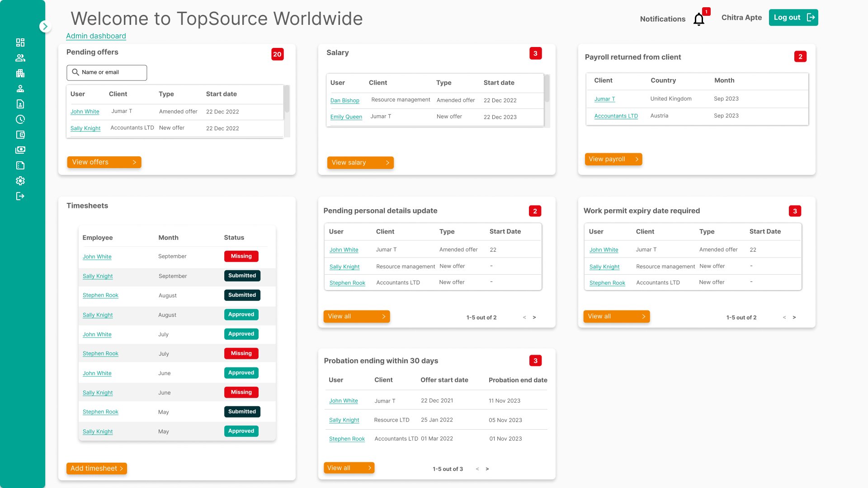Open John White in Pending offers
868x488 pixels.
(x=85, y=112)
